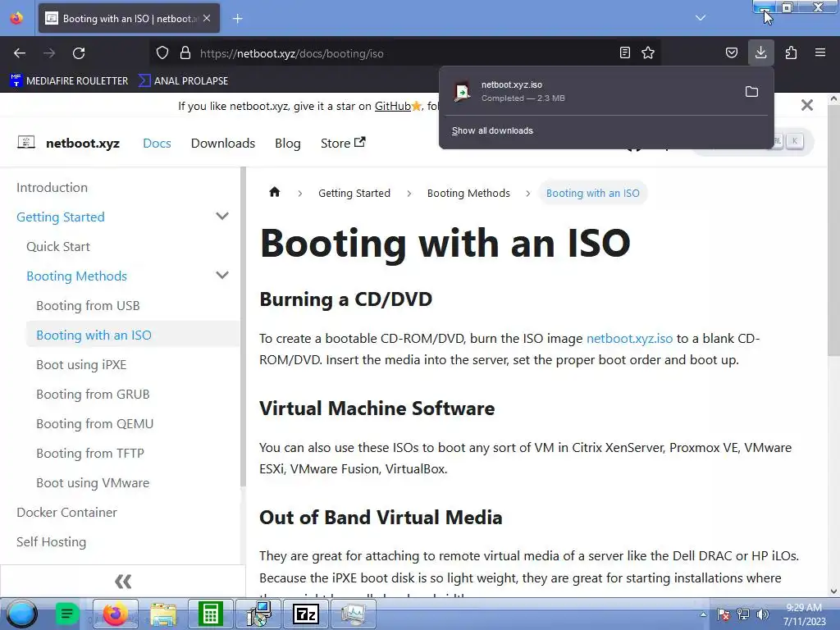Screen dimensions: 840x630
Task: Open the MEDIAFIRE ROULETTER bookmark
Action: coord(69,81)
